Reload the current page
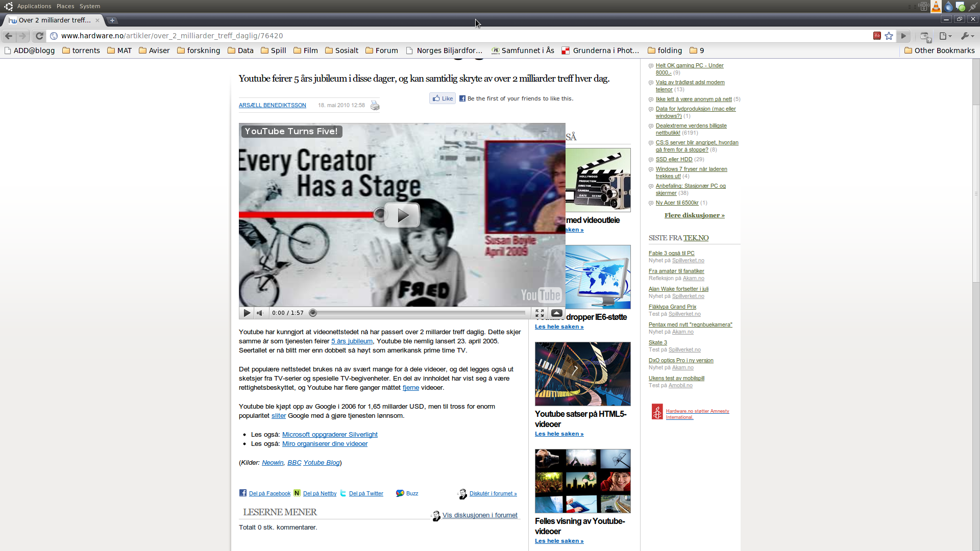The image size is (980, 551). tap(39, 36)
